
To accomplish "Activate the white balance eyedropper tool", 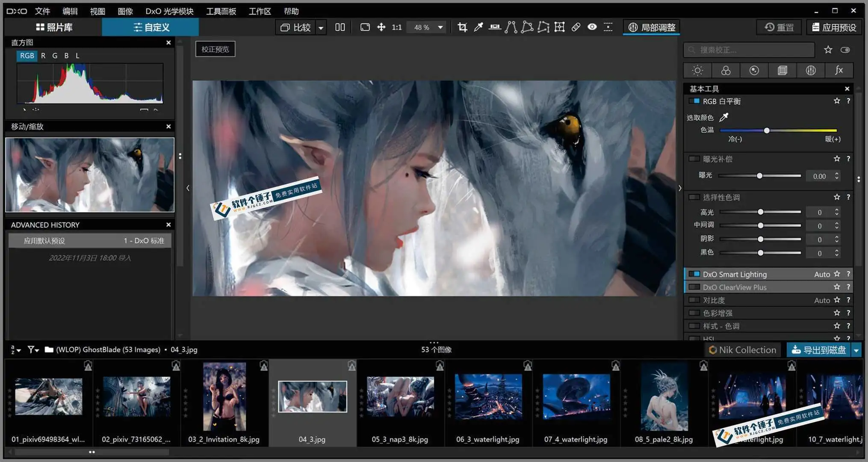I will (x=478, y=27).
